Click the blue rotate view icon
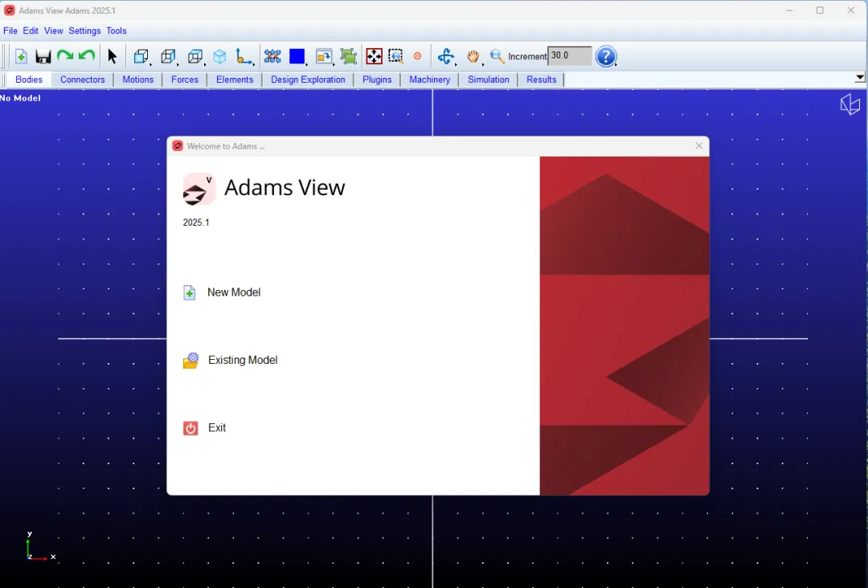This screenshot has width=868, height=588. point(445,56)
